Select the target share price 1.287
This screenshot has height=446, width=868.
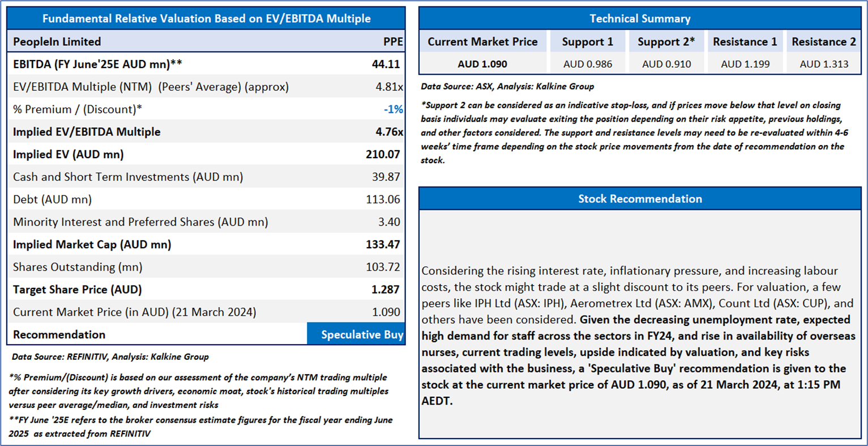click(x=386, y=290)
